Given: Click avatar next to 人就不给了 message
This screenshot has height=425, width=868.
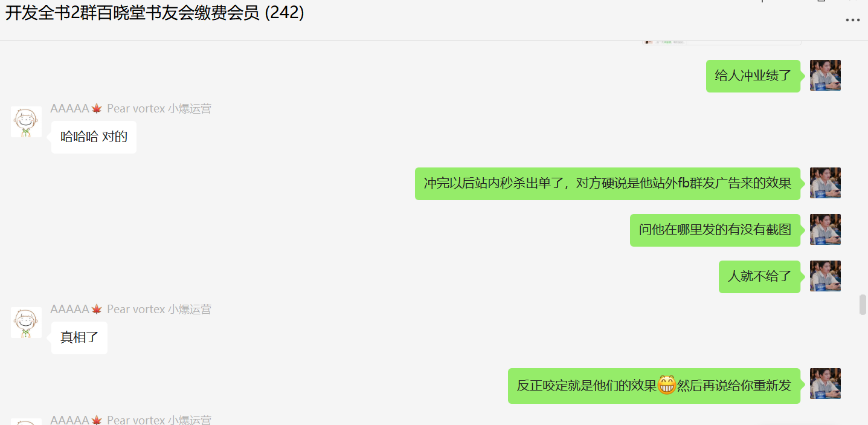Looking at the screenshot, I should click(x=825, y=276).
